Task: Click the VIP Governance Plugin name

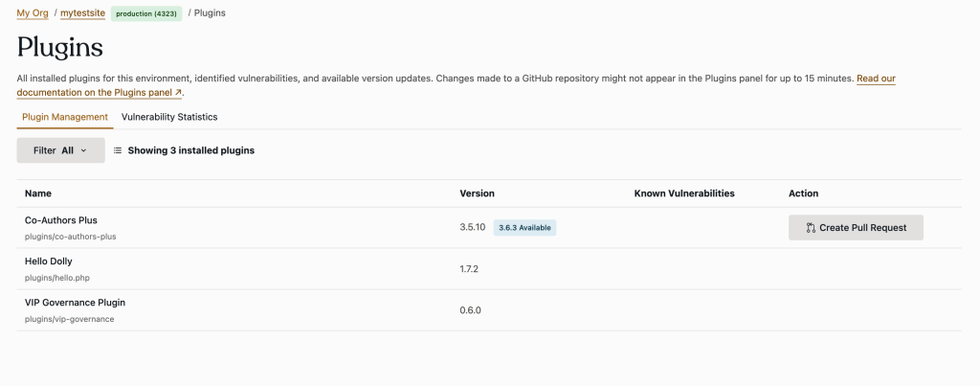Action: pyautogui.click(x=75, y=302)
